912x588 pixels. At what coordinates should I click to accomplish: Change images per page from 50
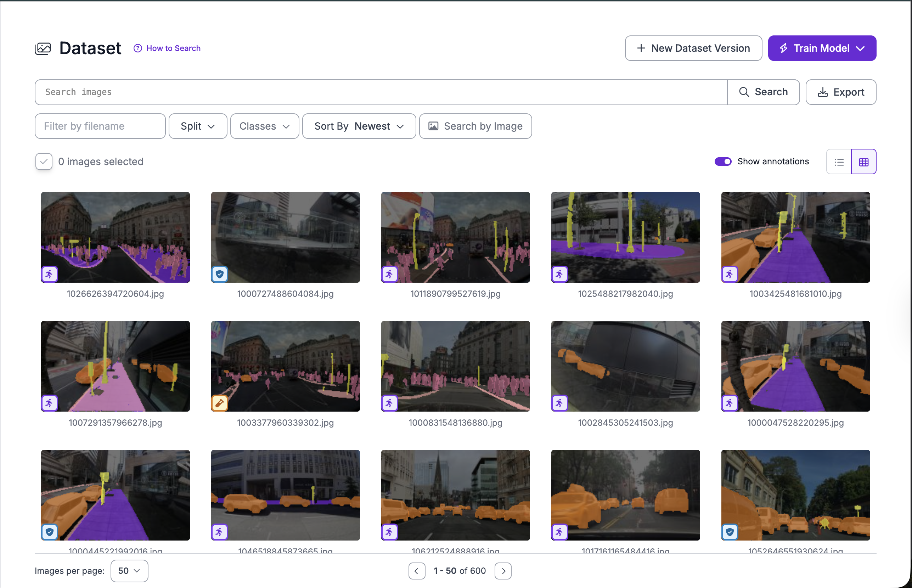point(129,571)
